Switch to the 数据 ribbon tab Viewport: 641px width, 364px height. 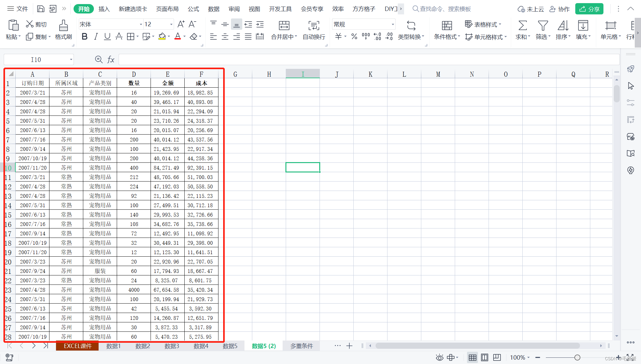(x=213, y=9)
